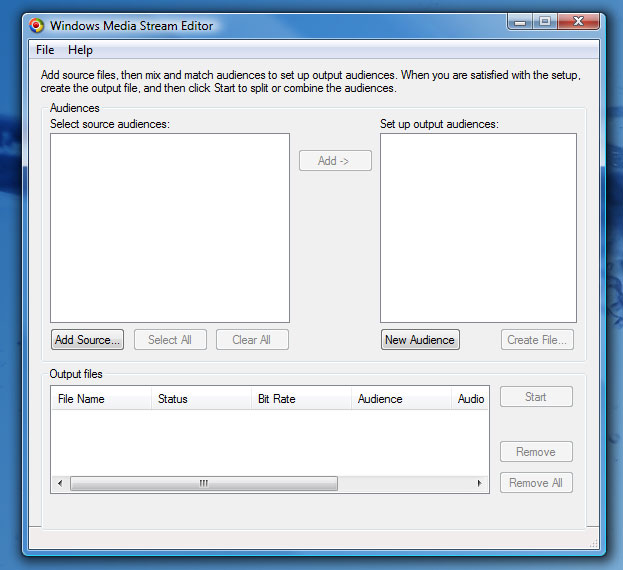The width and height of the screenshot is (623, 570).
Task: Click the output files horizontal scrollbar thumb
Action: pos(204,483)
